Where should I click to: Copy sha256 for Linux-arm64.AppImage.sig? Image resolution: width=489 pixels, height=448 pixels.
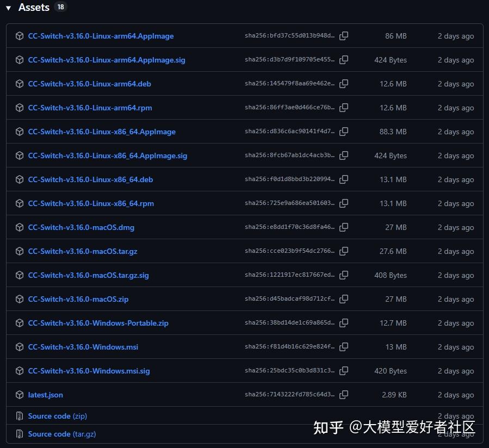click(344, 60)
